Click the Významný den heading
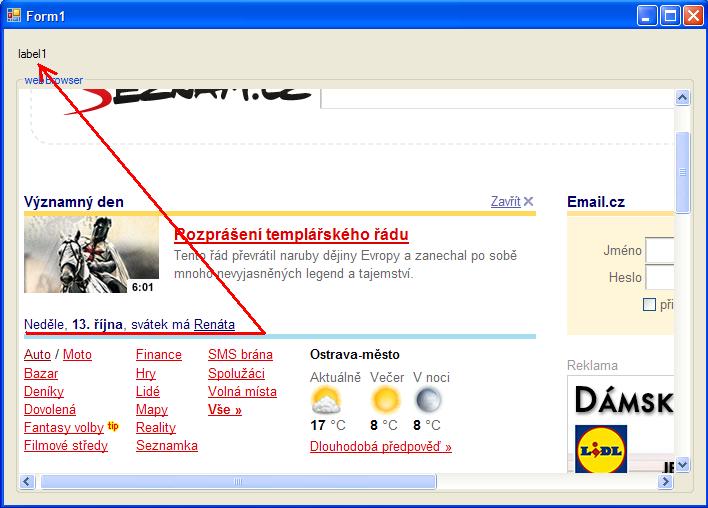Viewport: 708px width, 508px height. (x=74, y=202)
